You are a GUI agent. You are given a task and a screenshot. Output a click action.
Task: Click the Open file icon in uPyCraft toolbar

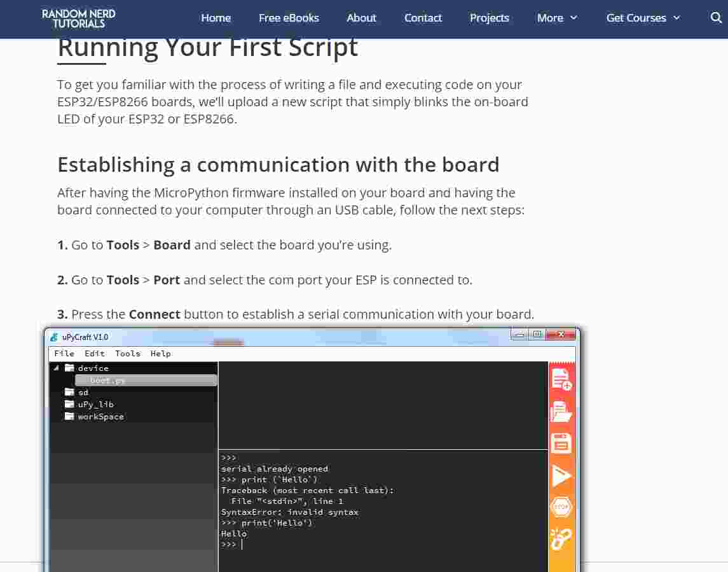[x=561, y=412]
